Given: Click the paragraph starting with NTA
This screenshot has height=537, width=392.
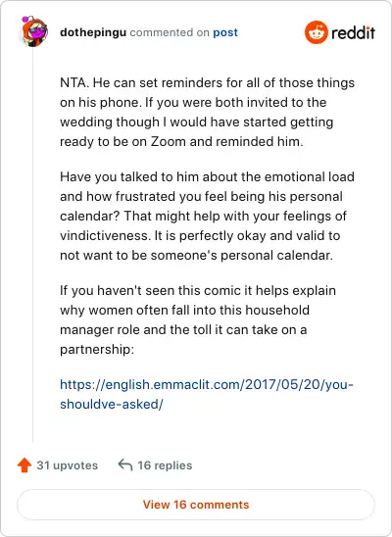Looking at the screenshot, I should [207, 112].
